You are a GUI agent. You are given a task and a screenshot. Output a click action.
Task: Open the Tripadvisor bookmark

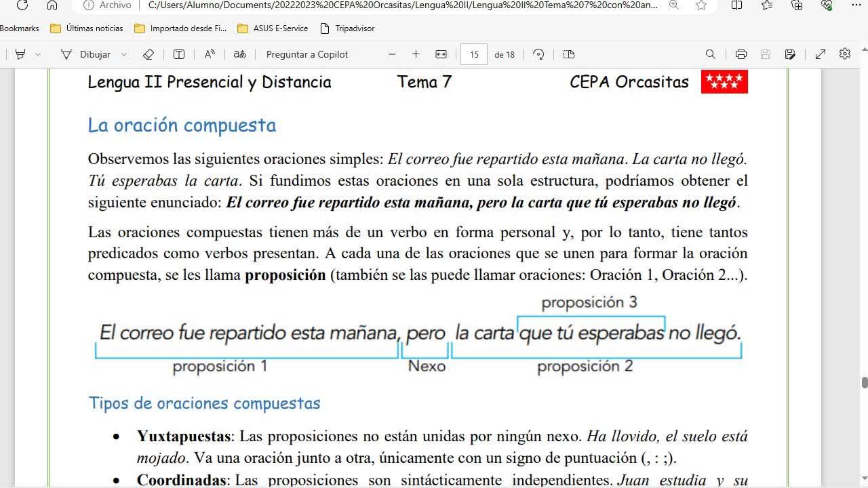click(x=347, y=28)
